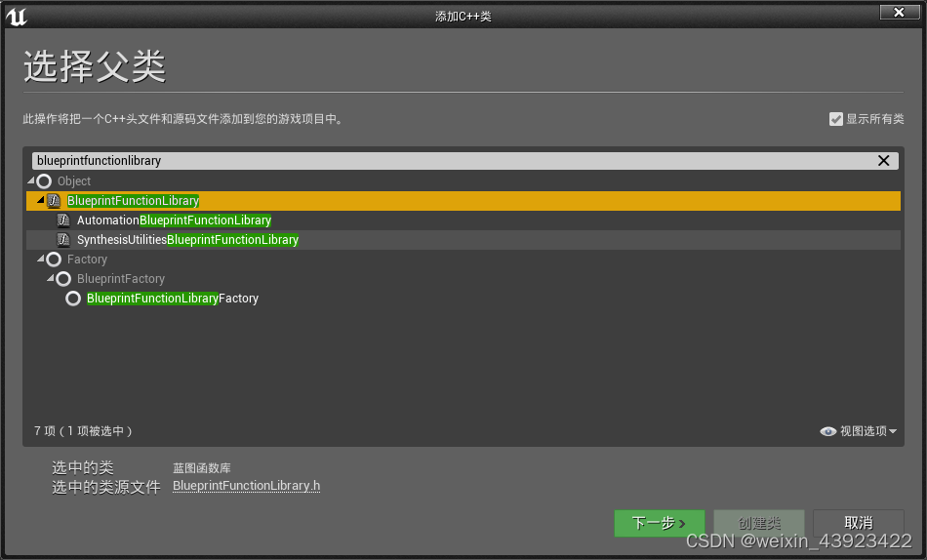
Task: Click the 7 项 (1 项被选中) status text
Action: [83, 431]
